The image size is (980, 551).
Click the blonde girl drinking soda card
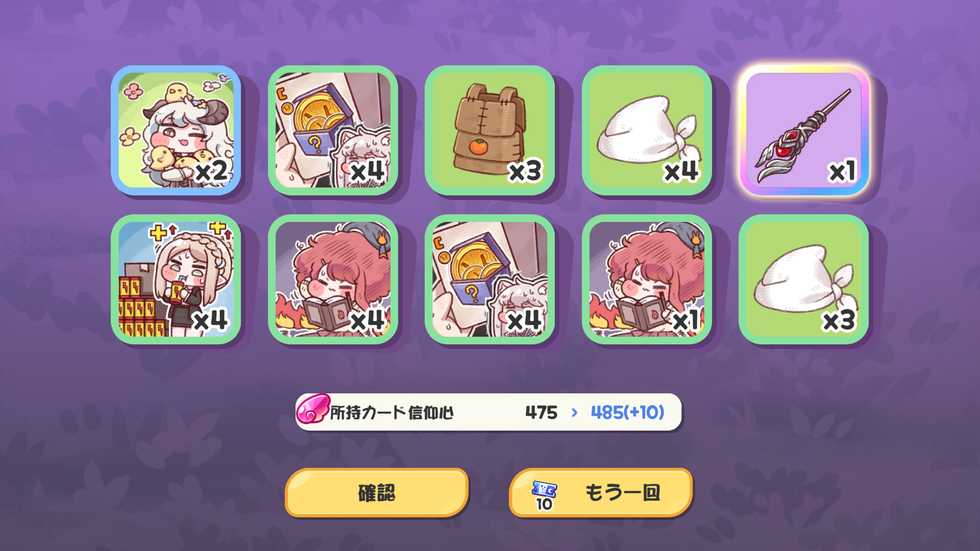(x=176, y=279)
